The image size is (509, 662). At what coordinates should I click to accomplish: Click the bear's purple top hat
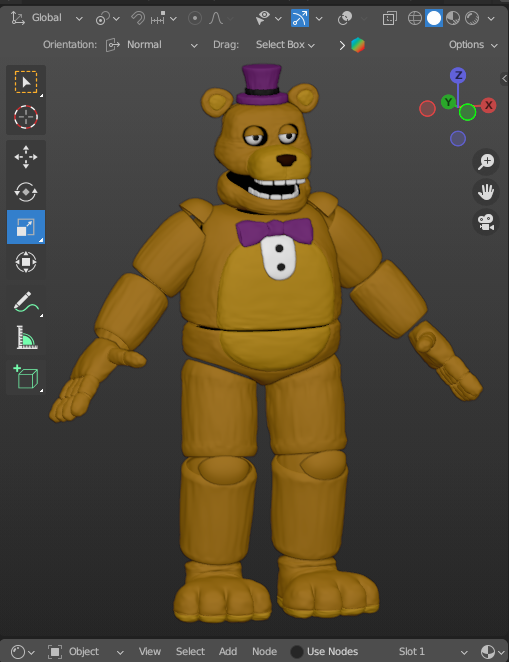click(262, 84)
